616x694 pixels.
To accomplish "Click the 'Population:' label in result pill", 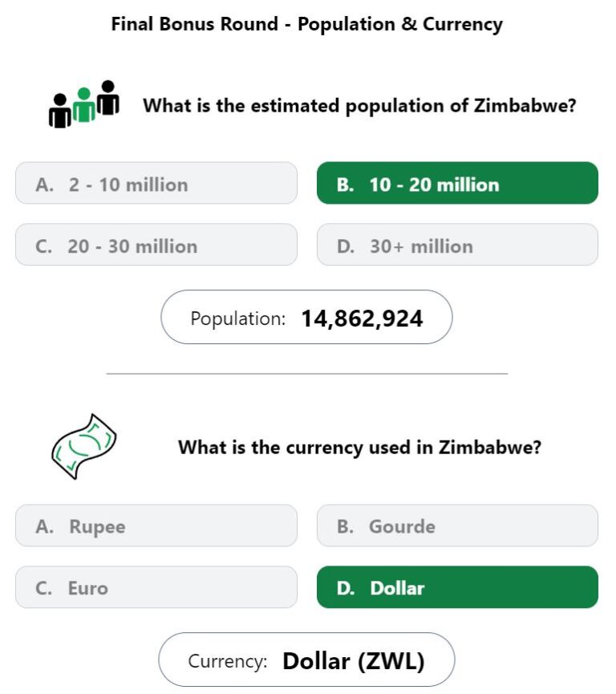I will 238,319.
